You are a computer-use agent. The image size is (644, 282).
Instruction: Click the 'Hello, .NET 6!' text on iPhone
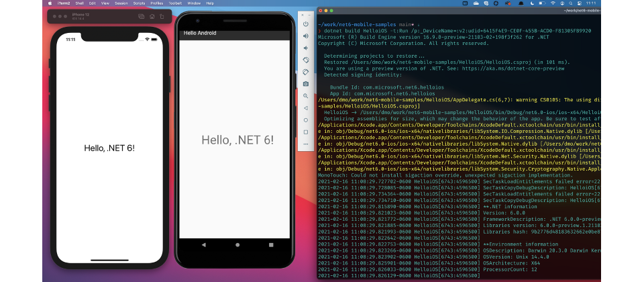pyautogui.click(x=109, y=148)
